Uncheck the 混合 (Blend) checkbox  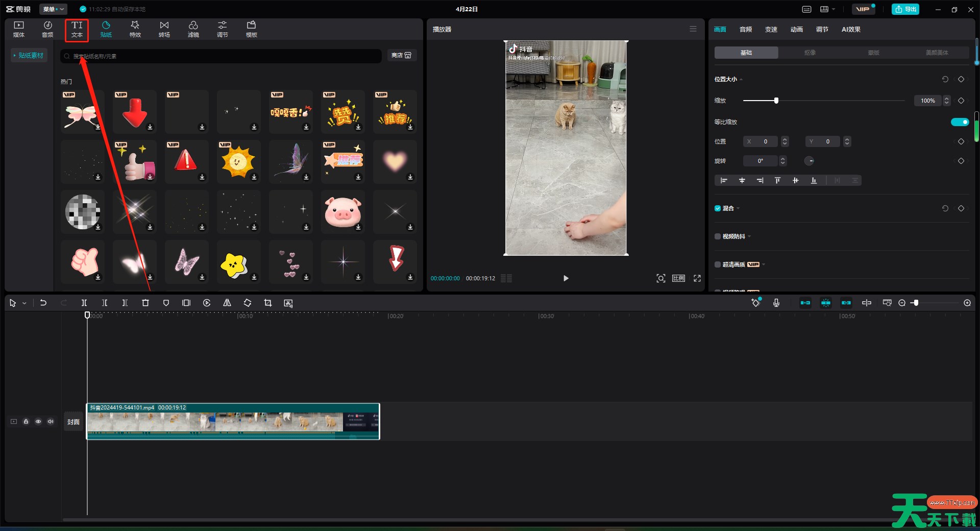[x=718, y=208]
